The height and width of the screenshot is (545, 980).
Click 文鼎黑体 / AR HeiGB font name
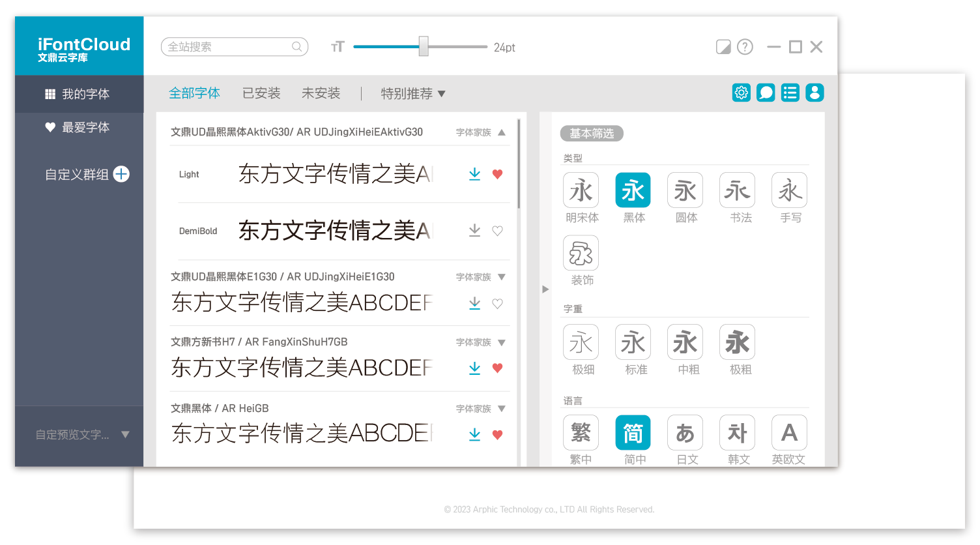click(220, 409)
